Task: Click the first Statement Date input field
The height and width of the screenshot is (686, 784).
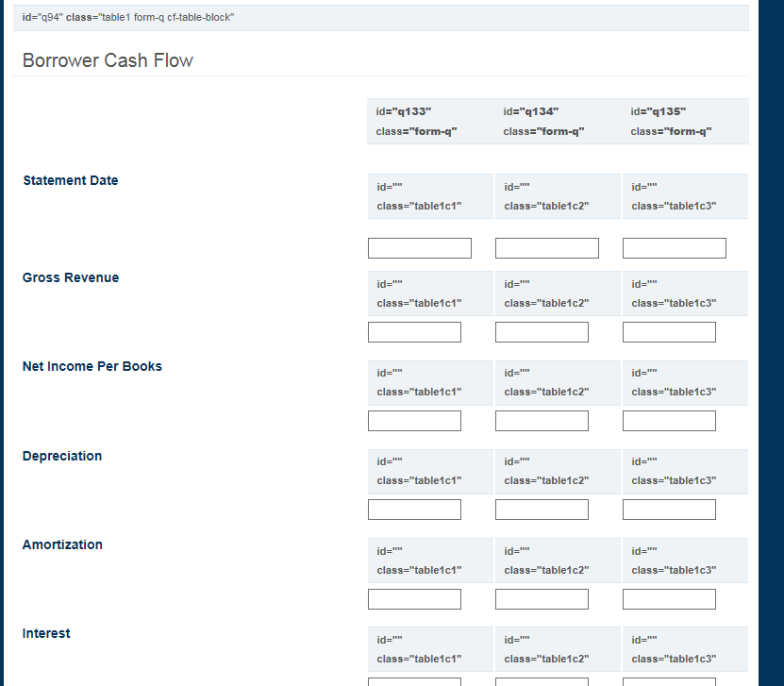Action: (x=420, y=248)
